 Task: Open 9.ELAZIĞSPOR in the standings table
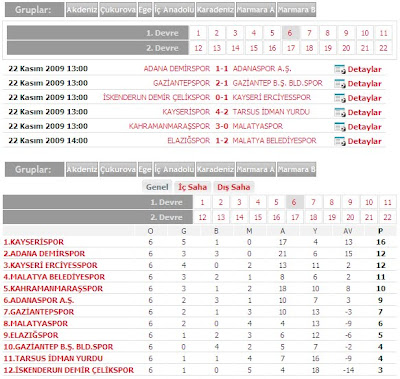pyautogui.click(x=31, y=335)
